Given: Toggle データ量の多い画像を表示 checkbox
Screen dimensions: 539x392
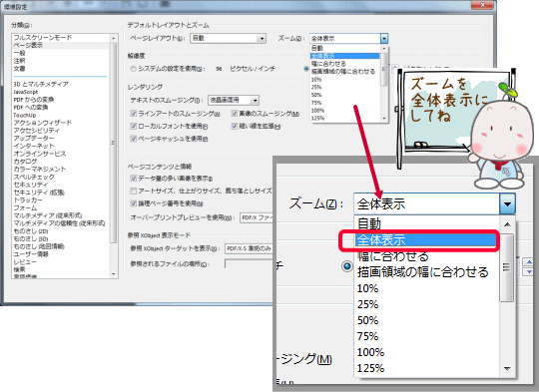Looking at the screenshot, I should (134, 179).
